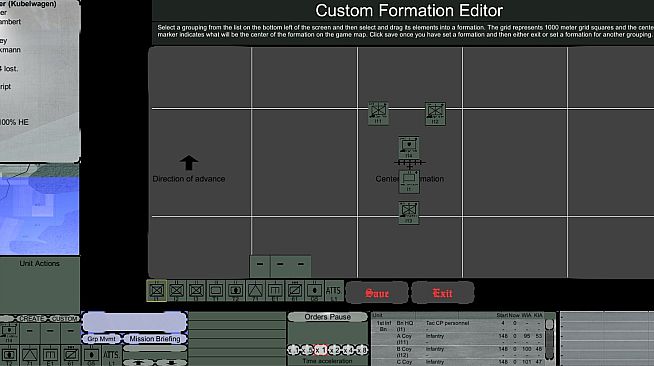Image resolution: width=654 pixels, height=366 pixels.
Task: Click the T2 unit icon in bottom-left panel
Action: point(9,355)
